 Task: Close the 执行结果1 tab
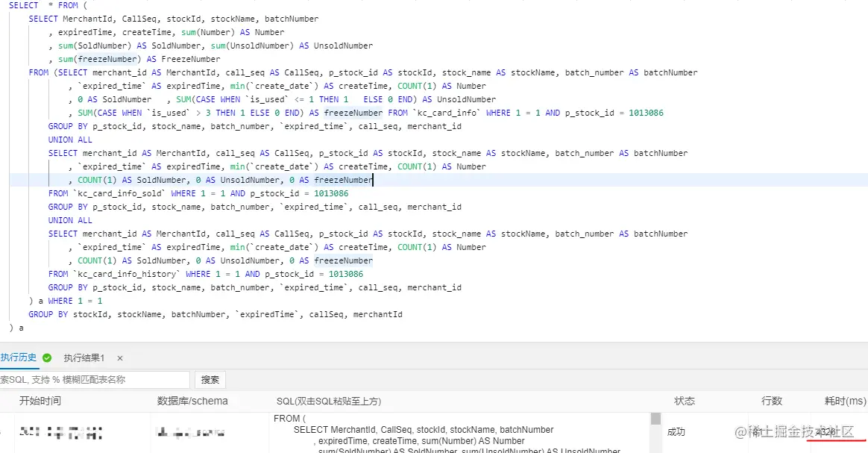point(120,358)
